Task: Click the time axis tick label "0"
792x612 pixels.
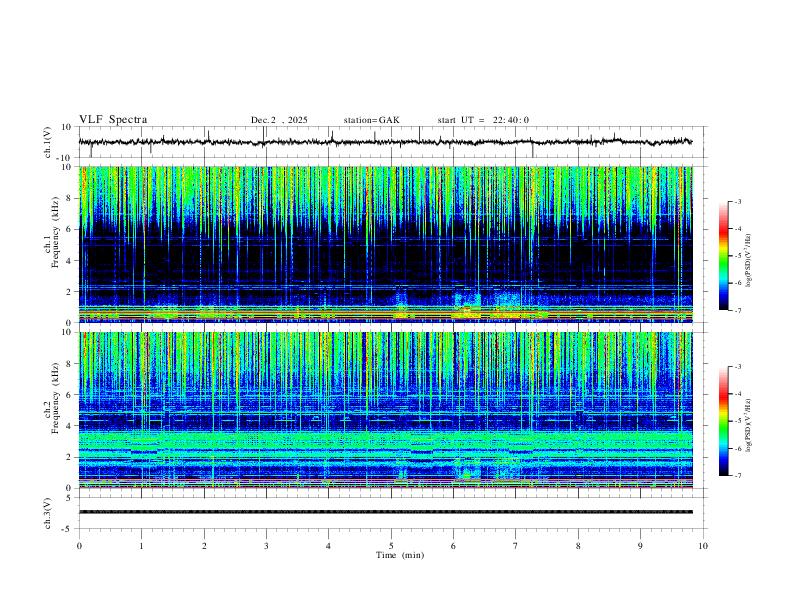Action: click(x=79, y=546)
